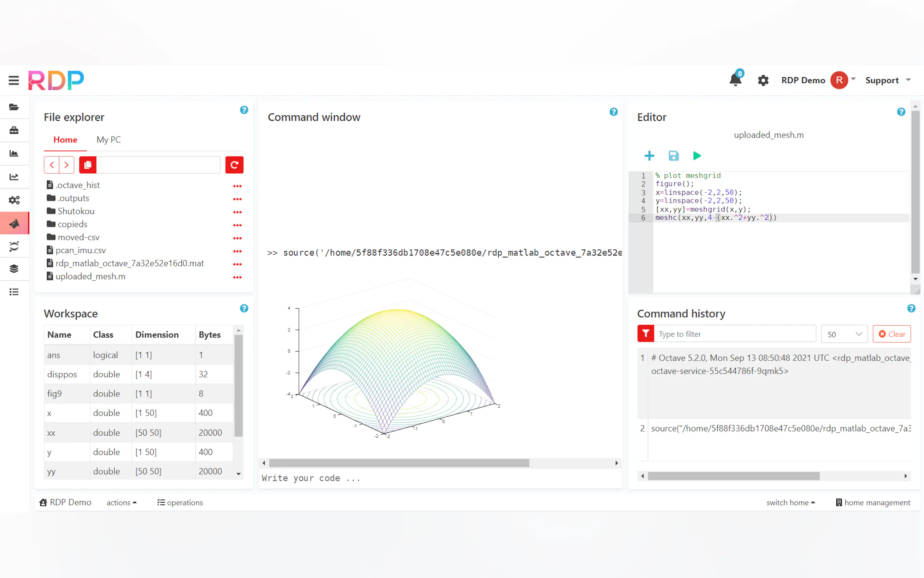Expand the actions menu in footer

tap(121, 502)
